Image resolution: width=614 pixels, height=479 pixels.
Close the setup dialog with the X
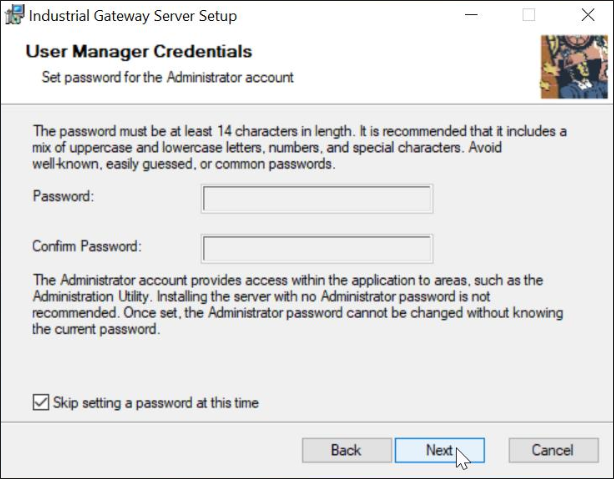coord(588,15)
